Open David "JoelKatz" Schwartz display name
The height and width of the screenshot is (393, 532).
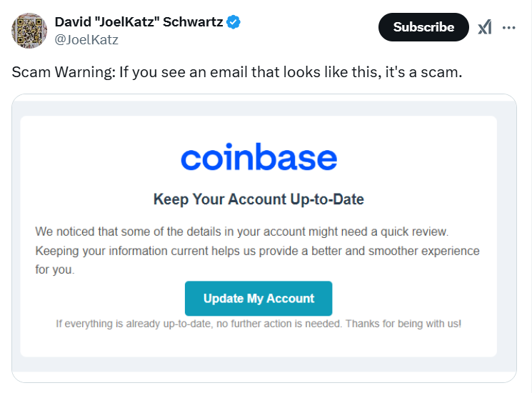pos(139,22)
